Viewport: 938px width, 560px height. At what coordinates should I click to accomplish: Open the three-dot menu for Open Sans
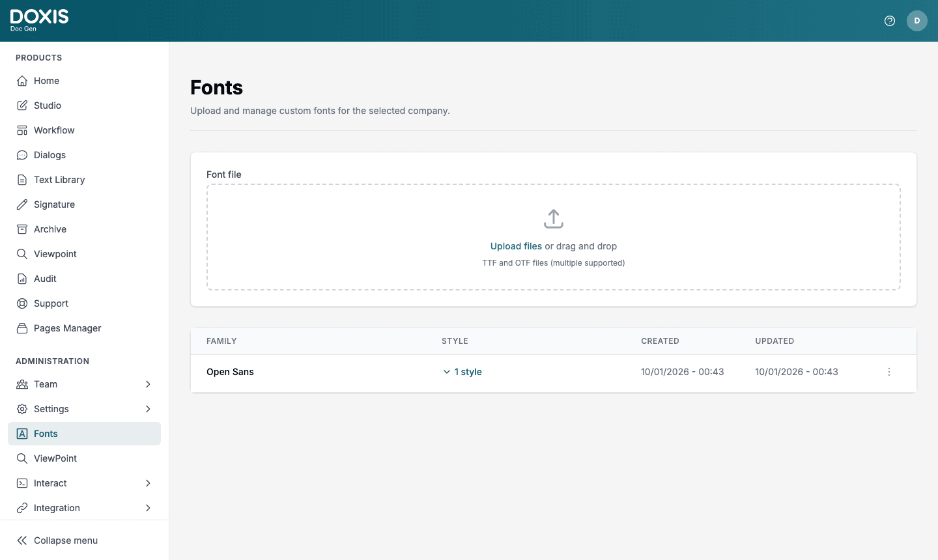point(889,372)
